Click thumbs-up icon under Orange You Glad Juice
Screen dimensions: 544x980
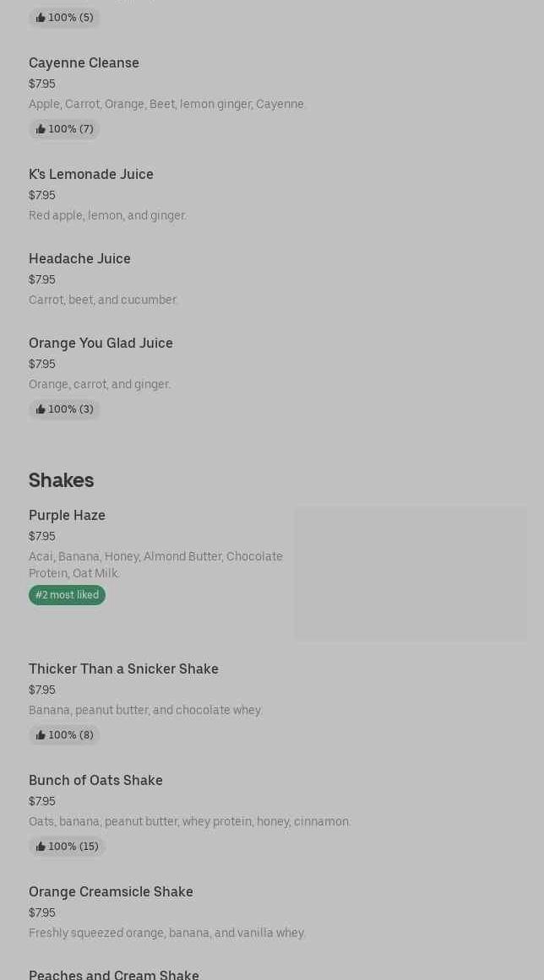pos(41,409)
